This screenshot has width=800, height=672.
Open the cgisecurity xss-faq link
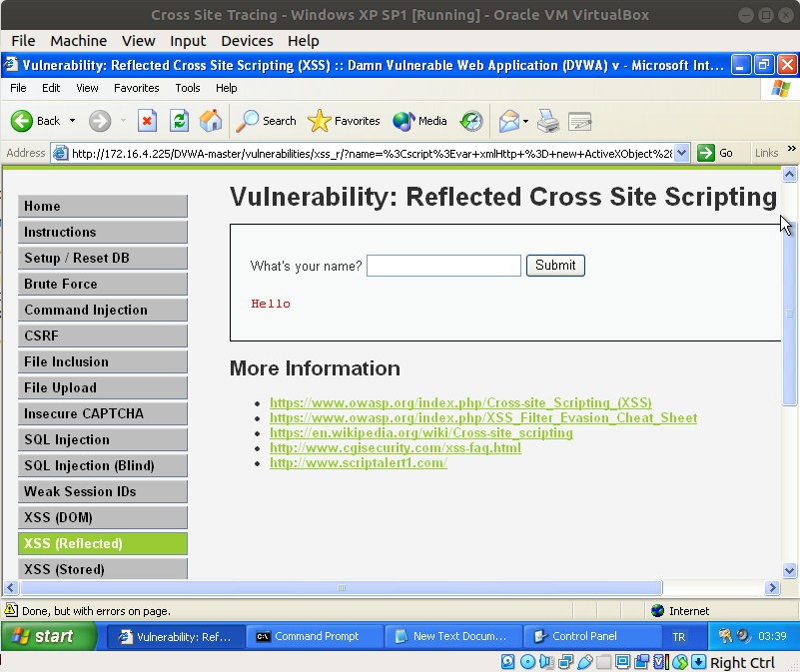click(395, 448)
